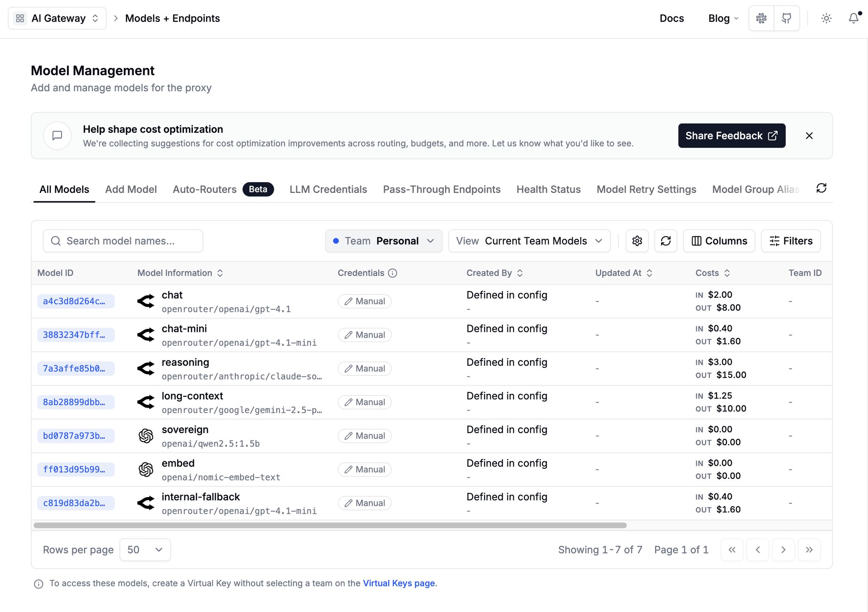Screen dimensions: 868x612
Task: Open the notifications bell
Action: coord(854,18)
